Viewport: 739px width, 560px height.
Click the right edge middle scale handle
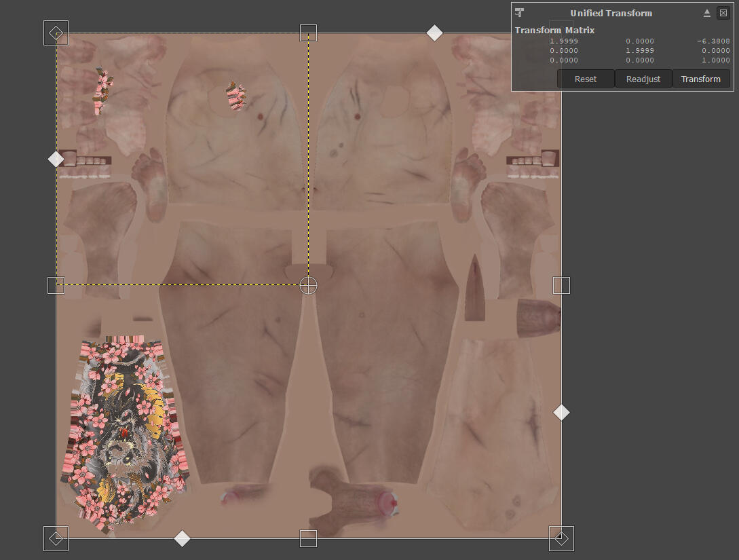561,285
